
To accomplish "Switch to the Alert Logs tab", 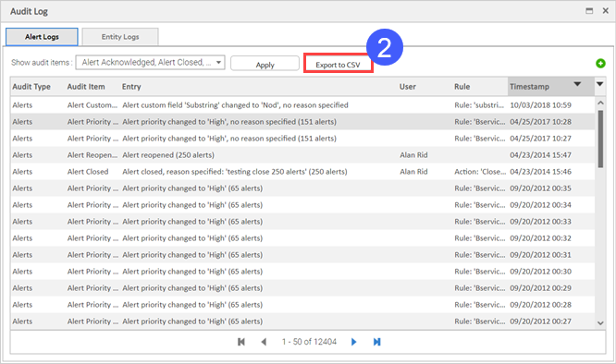I will [x=42, y=37].
